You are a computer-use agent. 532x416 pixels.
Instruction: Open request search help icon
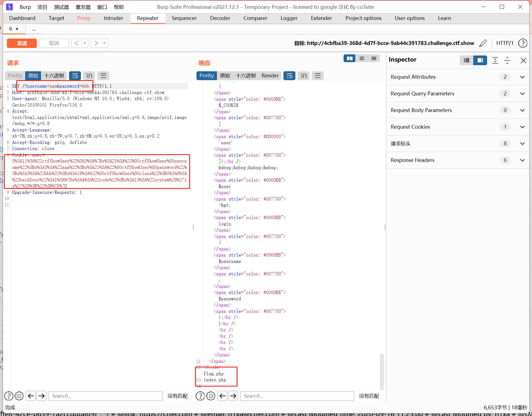tap(9, 396)
